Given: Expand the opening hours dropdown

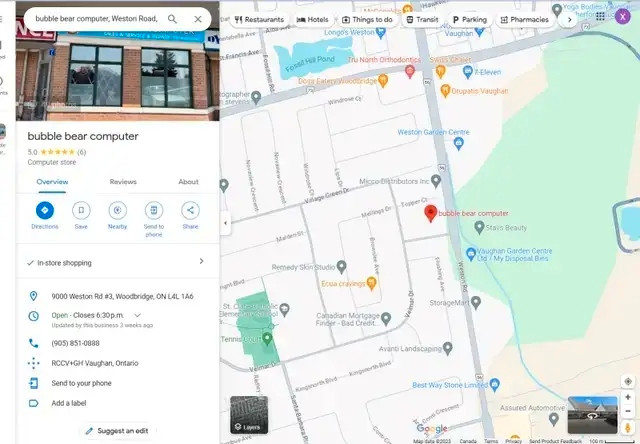Looking at the screenshot, I should 137,315.
